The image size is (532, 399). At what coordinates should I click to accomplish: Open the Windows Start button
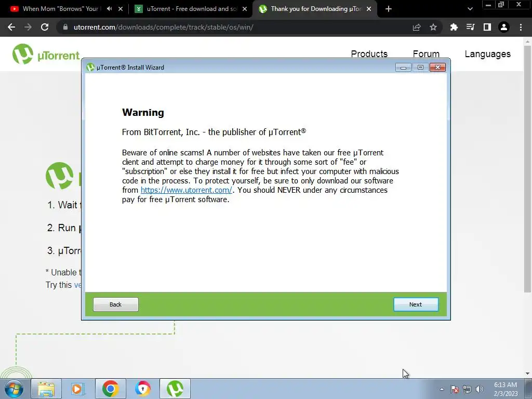[14, 389]
